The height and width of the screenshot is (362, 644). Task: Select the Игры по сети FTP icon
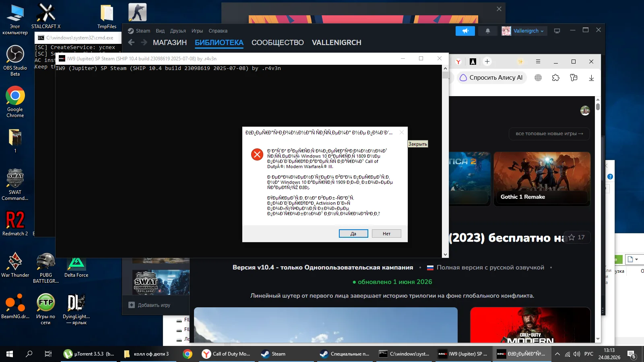pyautogui.click(x=45, y=309)
